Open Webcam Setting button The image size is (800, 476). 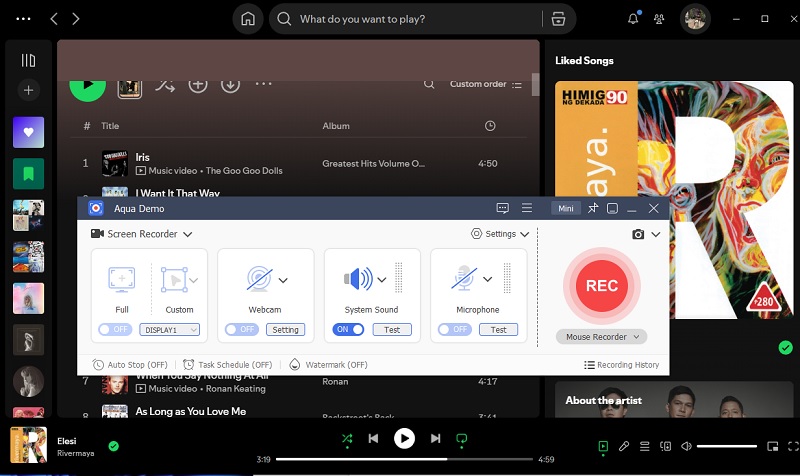285,330
